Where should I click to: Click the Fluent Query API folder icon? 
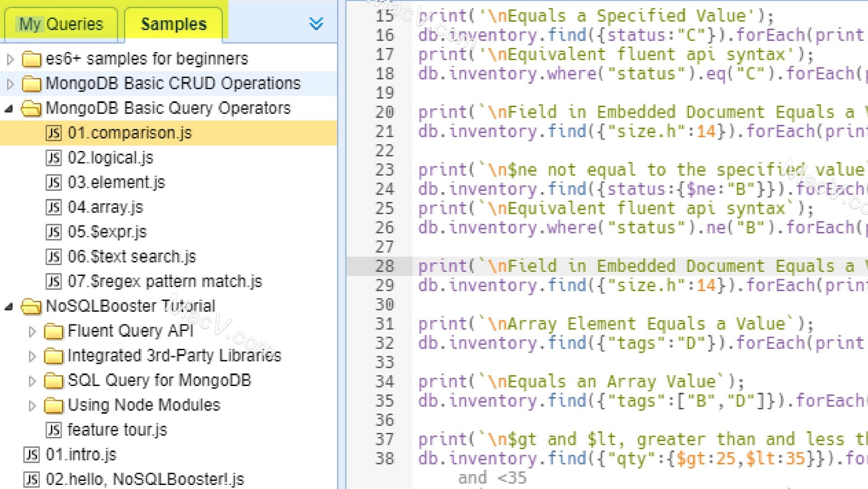pos(53,331)
